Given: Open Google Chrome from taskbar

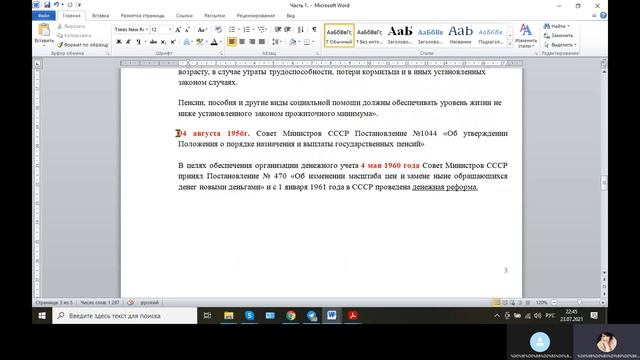Looking at the screenshot, I should pos(291,316).
